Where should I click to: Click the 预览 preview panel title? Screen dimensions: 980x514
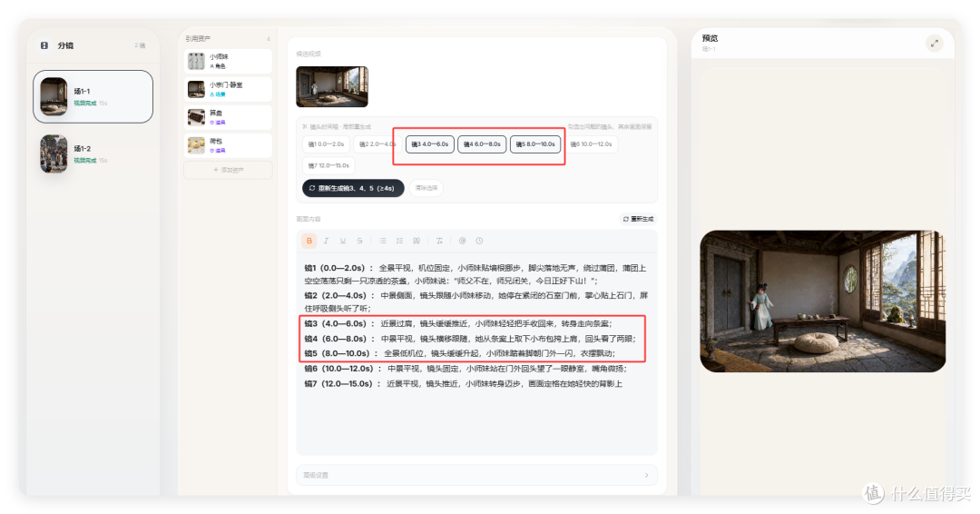pyautogui.click(x=710, y=38)
